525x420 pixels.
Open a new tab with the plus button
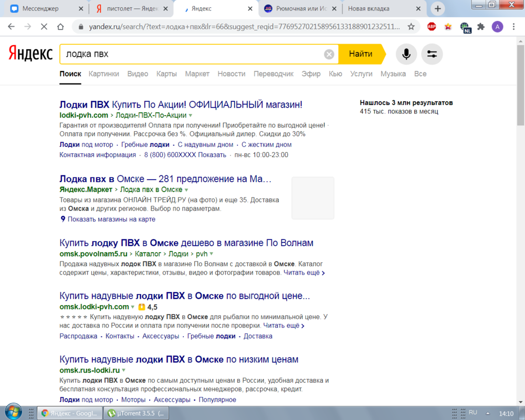pyautogui.click(x=438, y=9)
